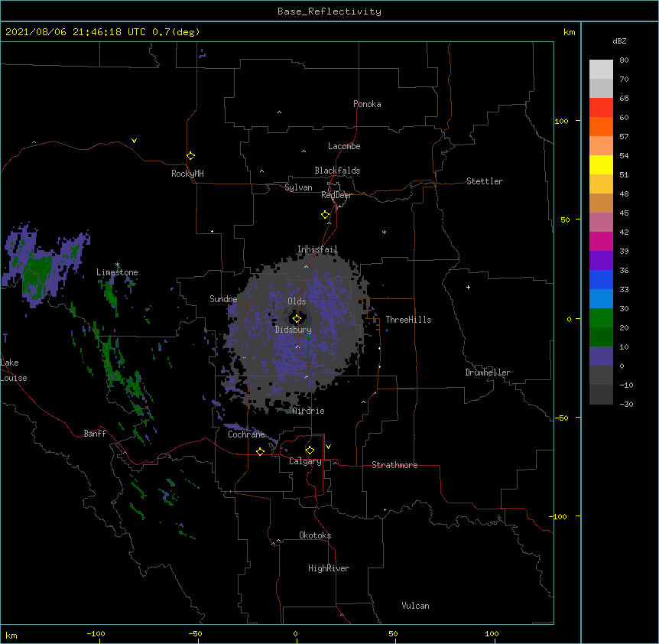Click the white plus marker north of Drumheller
This screenshot has height=644, width=659.
(x=468, y=287)
